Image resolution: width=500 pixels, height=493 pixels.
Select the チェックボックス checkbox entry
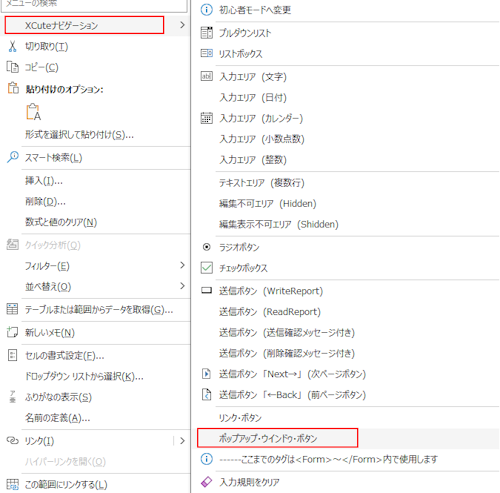coord(346,268)
